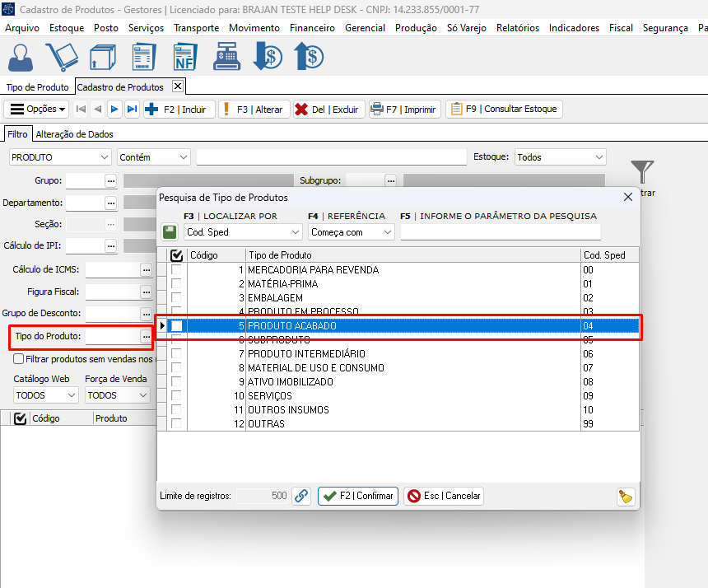The height and width of the screenshot is (588, 708).
Task: Click the up-arrow dollar icon
Action: pos(308,58)
